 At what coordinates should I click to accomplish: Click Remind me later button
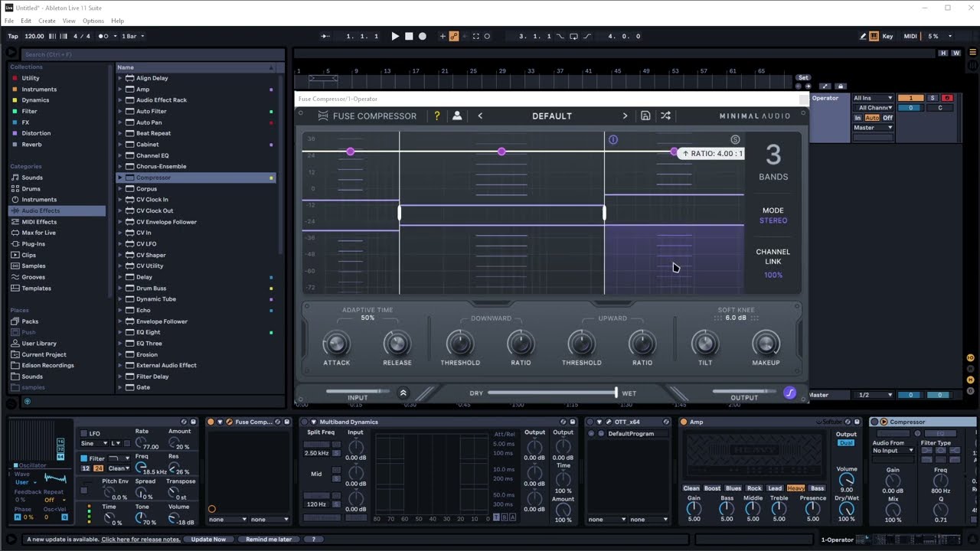click(x=269, y=540)
